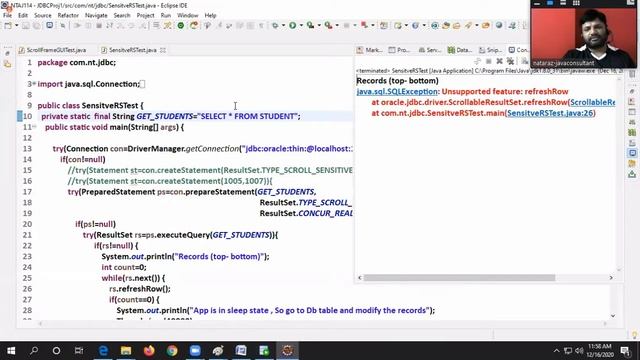Close the SensitveRSTest.java tab

click(163, 50)
